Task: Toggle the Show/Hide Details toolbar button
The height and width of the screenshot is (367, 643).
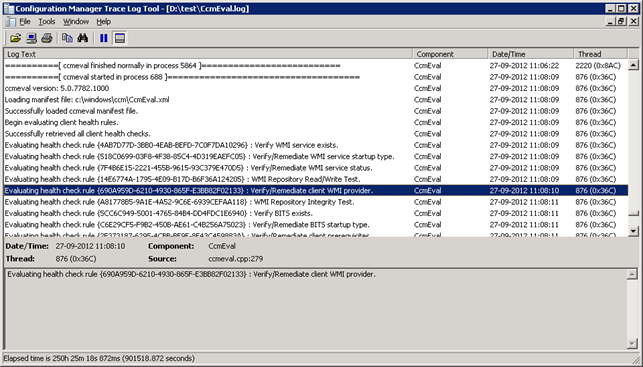Action: pos(120,38)
